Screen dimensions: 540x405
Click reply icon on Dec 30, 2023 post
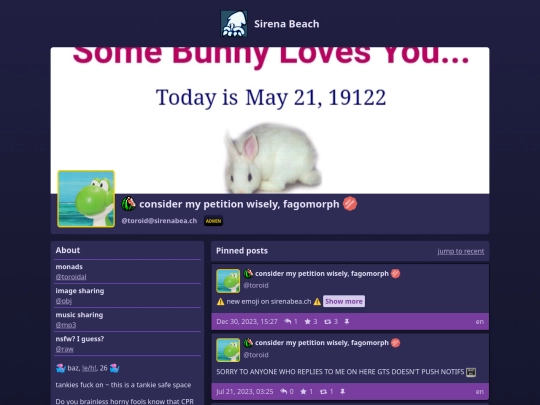pos(288,321)
